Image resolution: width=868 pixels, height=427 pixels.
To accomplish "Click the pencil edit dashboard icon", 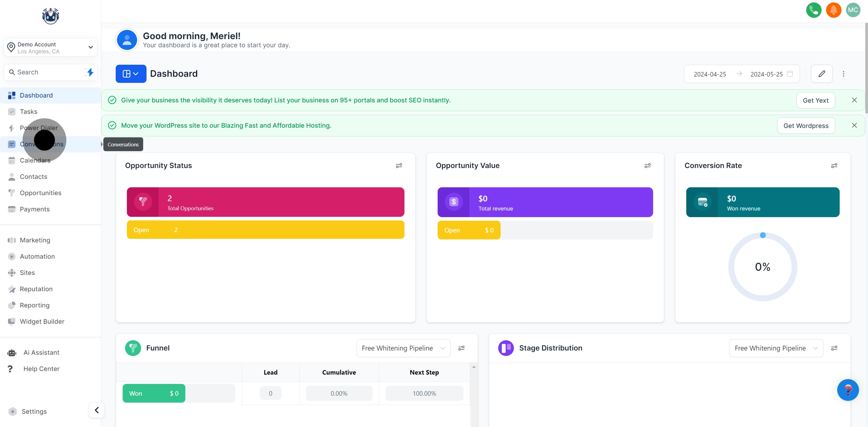I will [x=822, y=74].
